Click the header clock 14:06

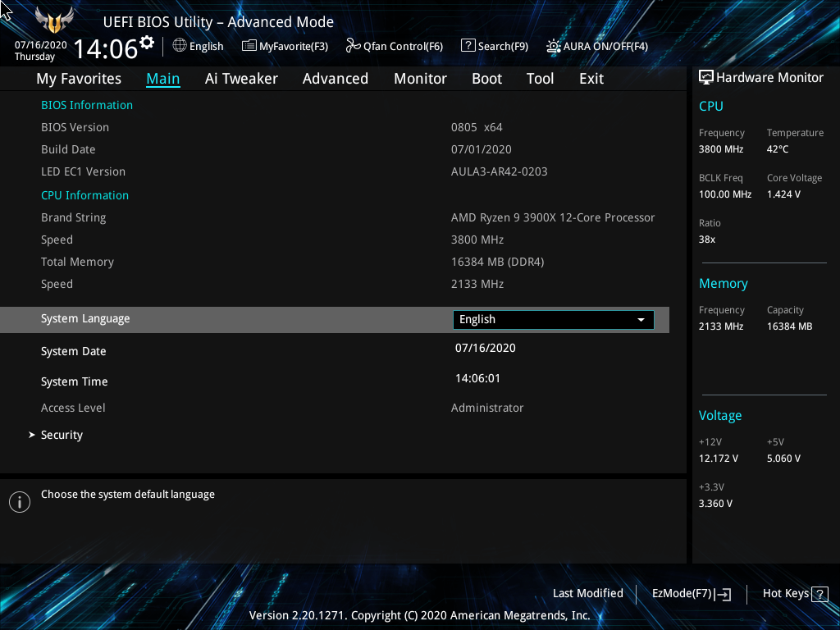(x=105, y=48)
